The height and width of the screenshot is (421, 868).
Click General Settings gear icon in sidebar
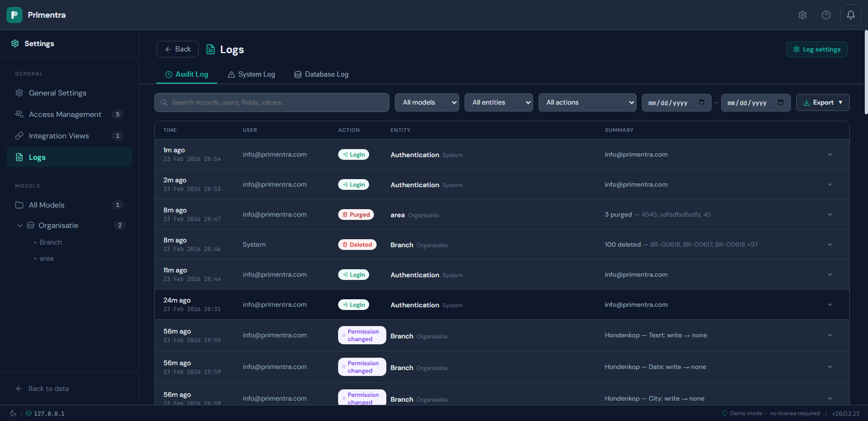pyautogui.click(x=19, y=93)
